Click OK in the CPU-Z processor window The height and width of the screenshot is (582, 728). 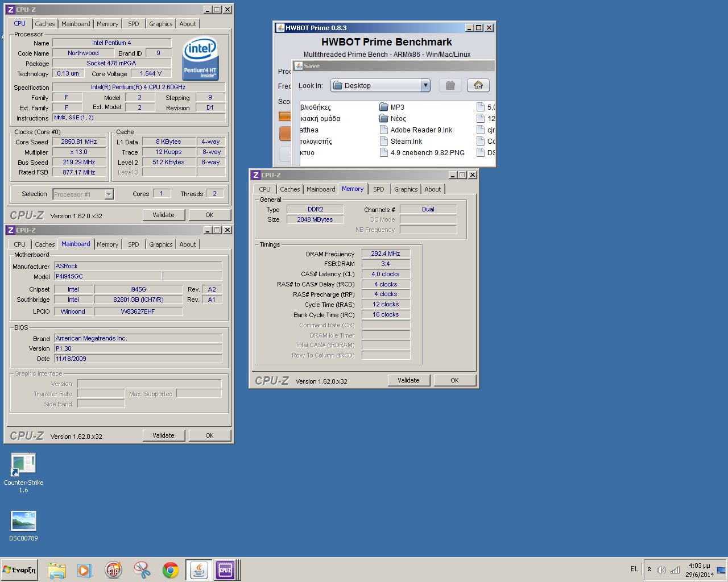point(209,215)
